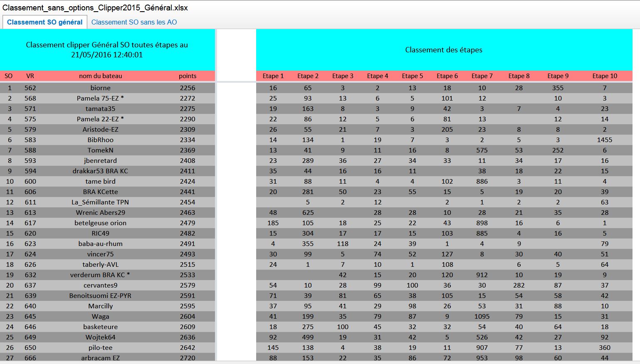Viewport: 640px width, 364px height.
Task: Click the Etape 7 value '1095' in the Waga row
Action: tap(482, 317)
